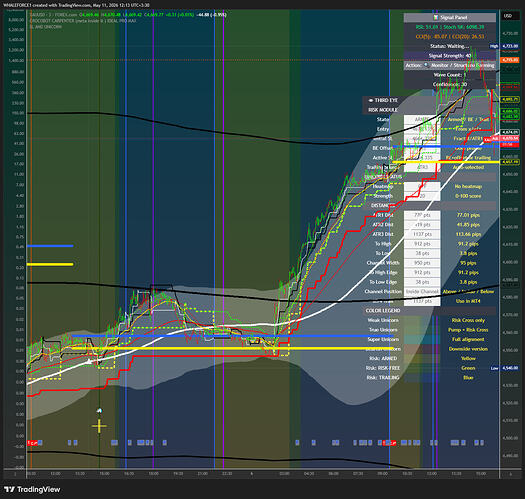Image resolution: width=525 pixels, height=499 pixels.
Task: Click the Status: Waiting... row in Signal Panel
Action: 450,46
